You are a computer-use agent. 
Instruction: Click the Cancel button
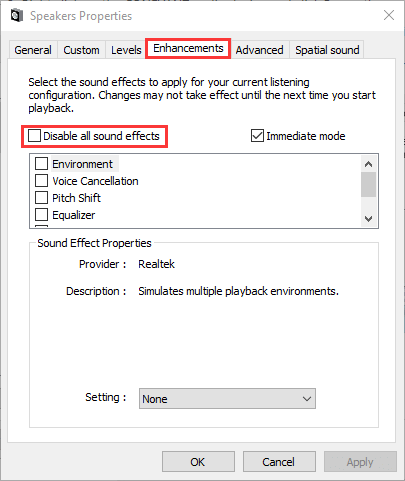[279, 462]
